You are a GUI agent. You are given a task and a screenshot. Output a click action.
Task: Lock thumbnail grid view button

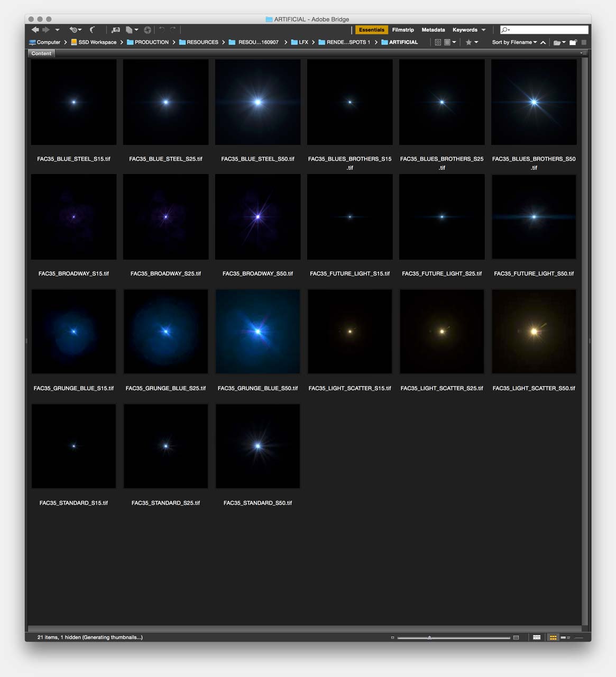pos(536,637)
